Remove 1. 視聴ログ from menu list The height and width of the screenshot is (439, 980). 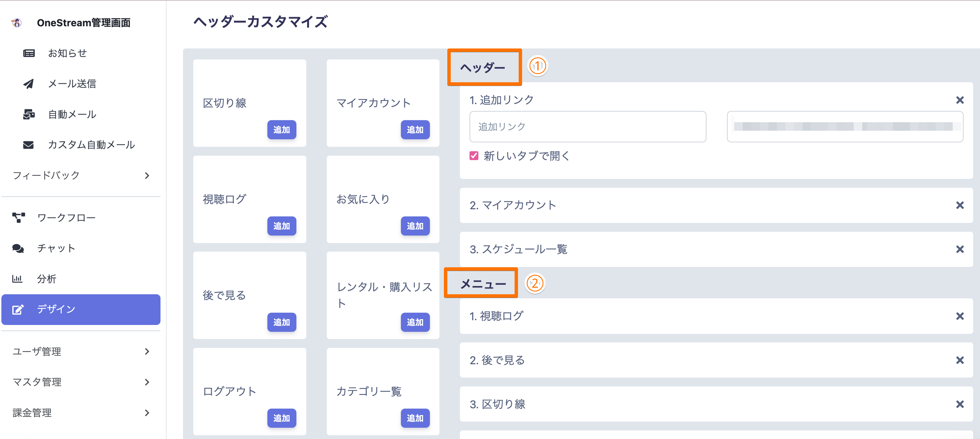point(960,316)
